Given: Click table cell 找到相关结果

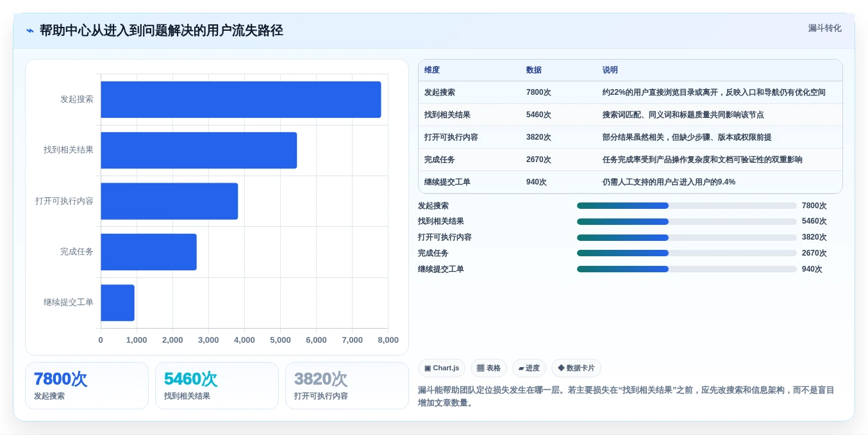Looking at the screenshot, I should pos(447,115).
